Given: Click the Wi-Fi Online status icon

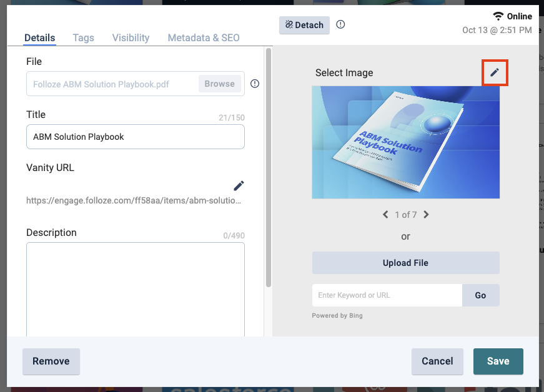Looking at the screenshot, I should 498,16.
